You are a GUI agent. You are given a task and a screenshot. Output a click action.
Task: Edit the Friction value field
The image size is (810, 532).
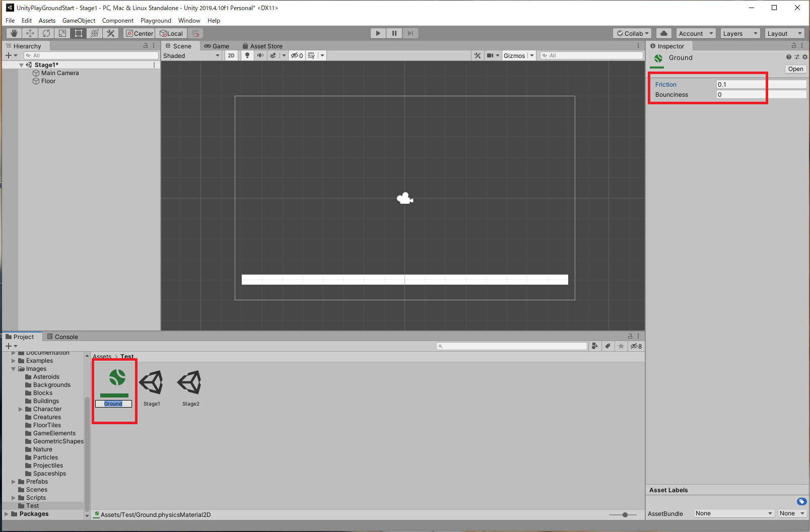click(761, 84)
